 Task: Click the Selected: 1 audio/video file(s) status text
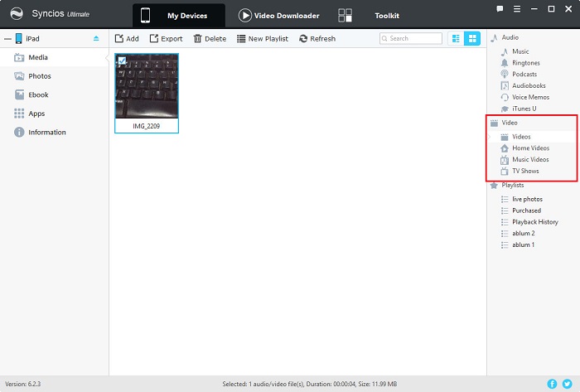click(x=310, y=385)
